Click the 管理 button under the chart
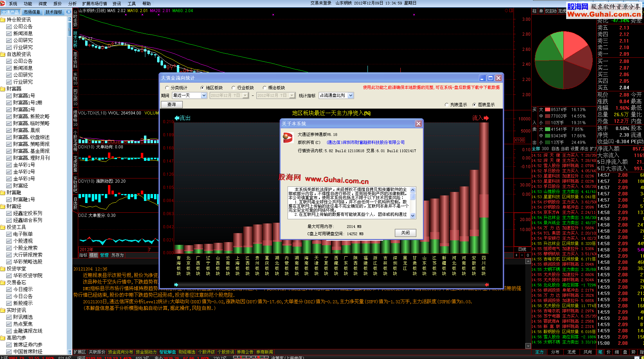Screen dimensions: 644x359 coord(104,255)
